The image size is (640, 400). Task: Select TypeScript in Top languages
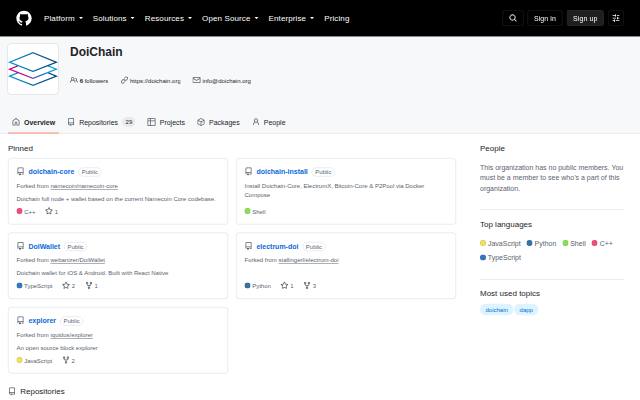coord(500,258)
